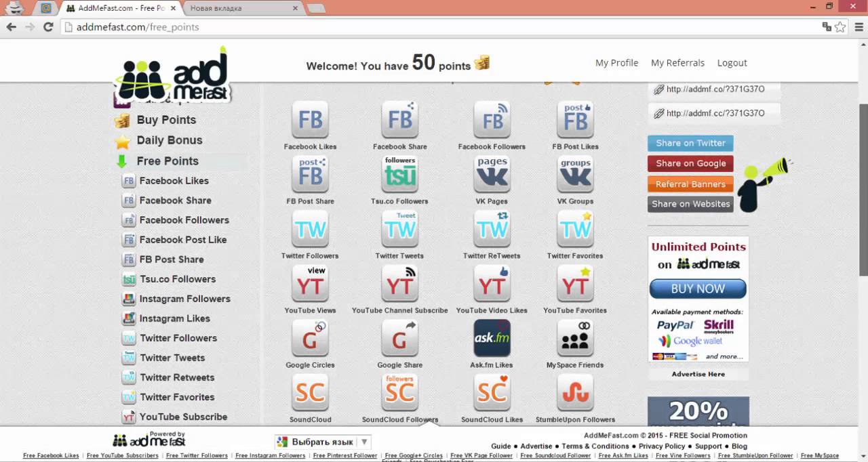Open the Google Circles grid icon
Screen dimensions: 868x462
(310, 338)
